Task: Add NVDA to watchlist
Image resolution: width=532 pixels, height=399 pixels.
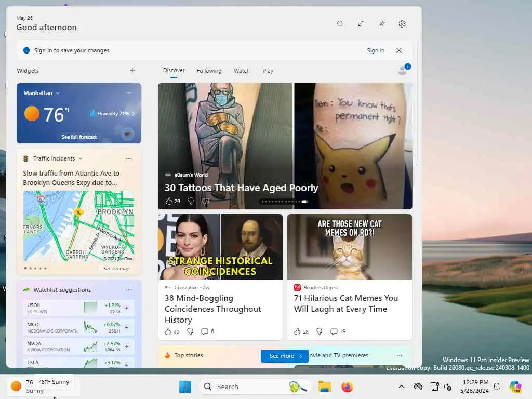Action: [127, 347]
